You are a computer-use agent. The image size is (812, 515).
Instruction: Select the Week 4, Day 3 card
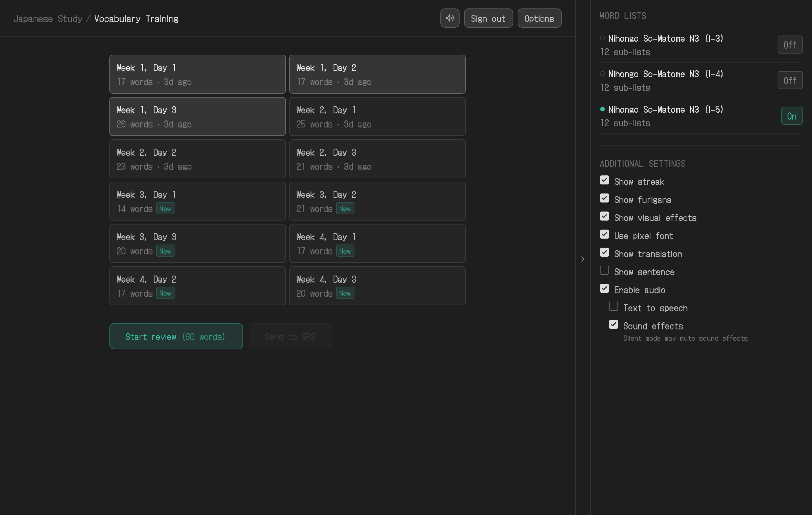pyautogui.click(x=377, y=286)
